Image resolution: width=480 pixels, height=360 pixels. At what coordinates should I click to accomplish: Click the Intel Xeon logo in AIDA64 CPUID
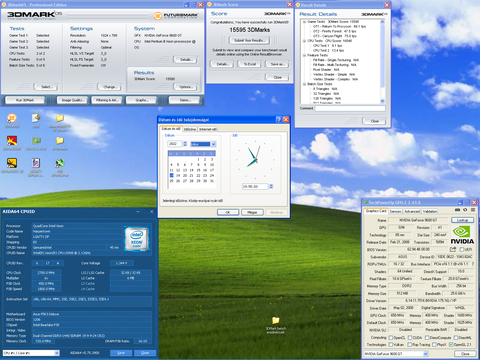coord(137,238)
